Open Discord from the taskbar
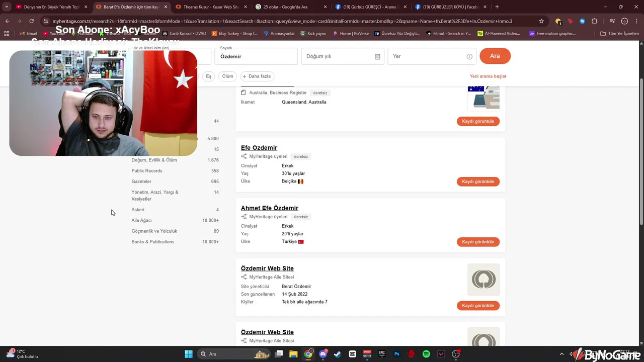644x362 pixels. click(323, 354)
